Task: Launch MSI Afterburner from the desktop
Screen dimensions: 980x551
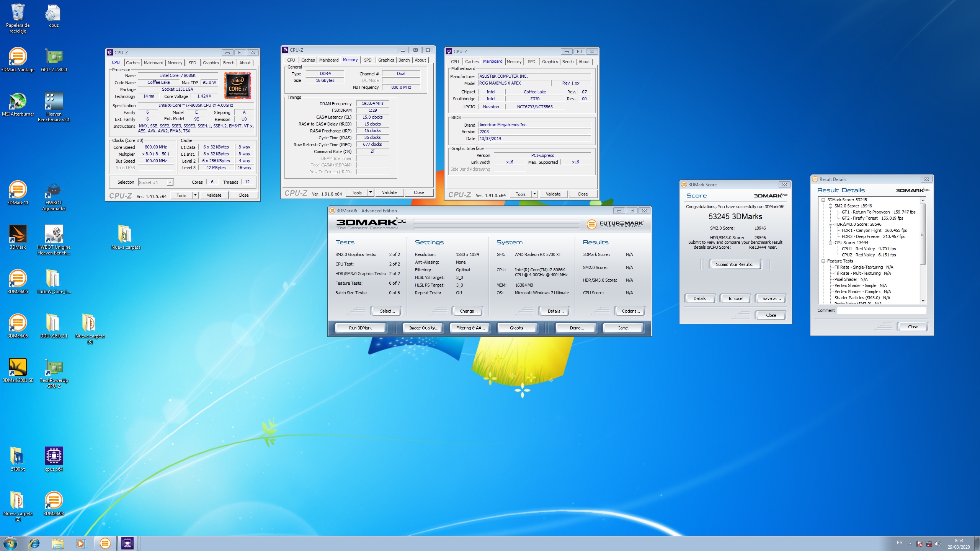Action: pyautogui.click(x=18, y=104)
